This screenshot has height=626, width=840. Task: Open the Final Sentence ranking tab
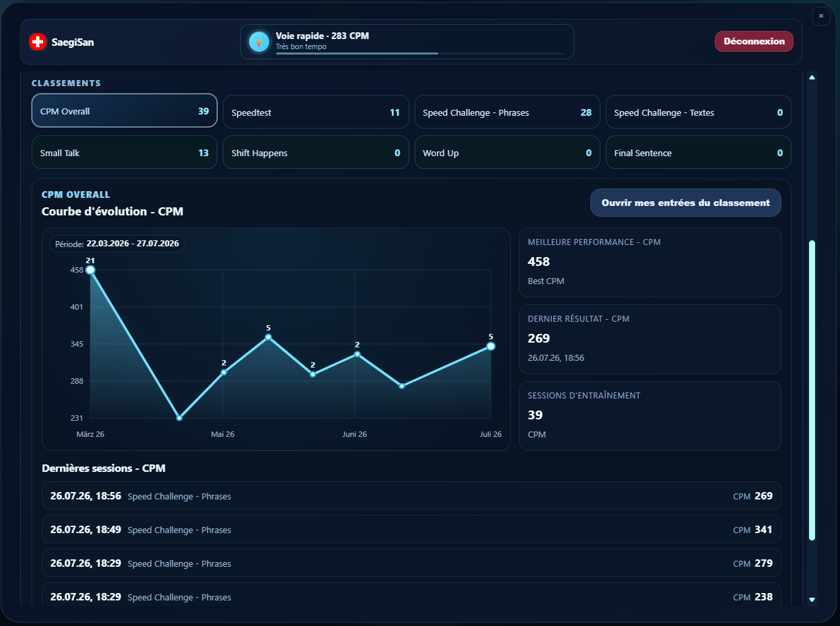(699, 153)
